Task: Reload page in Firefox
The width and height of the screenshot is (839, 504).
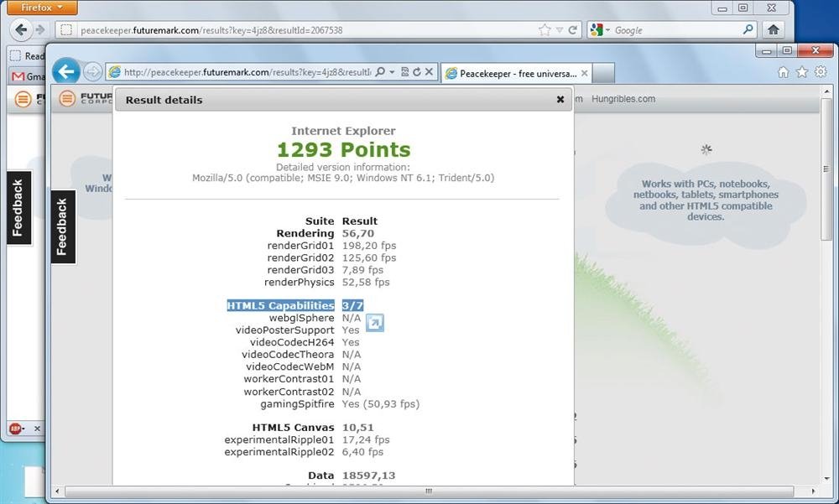Action: (572, 30)
